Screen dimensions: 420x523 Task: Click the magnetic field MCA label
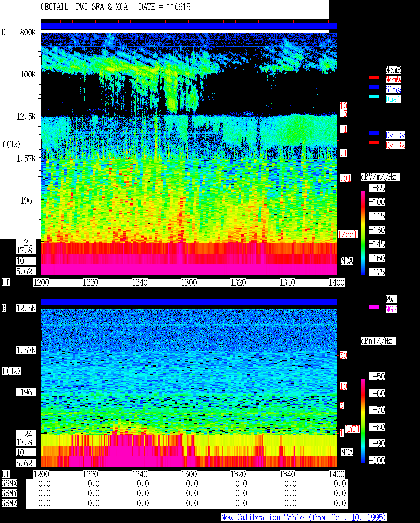[x=347, y=453]
